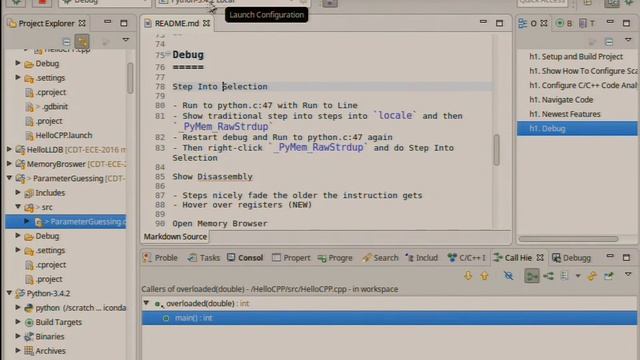This screenshot has width=640, height=360.
Task: Expand the Build Targets node
Action: [18, 322]
